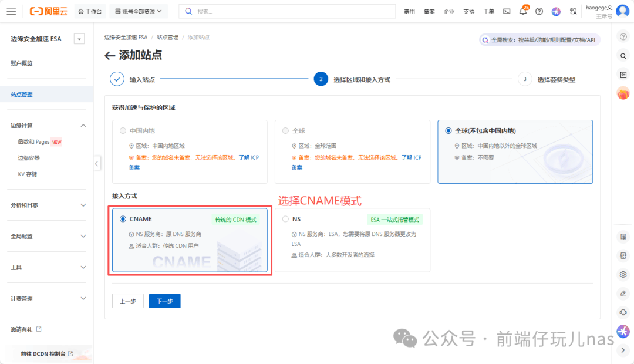Collapse the 边缘计算 sidebar section
This screenshot has height=364, width=634.
point(83,126)
